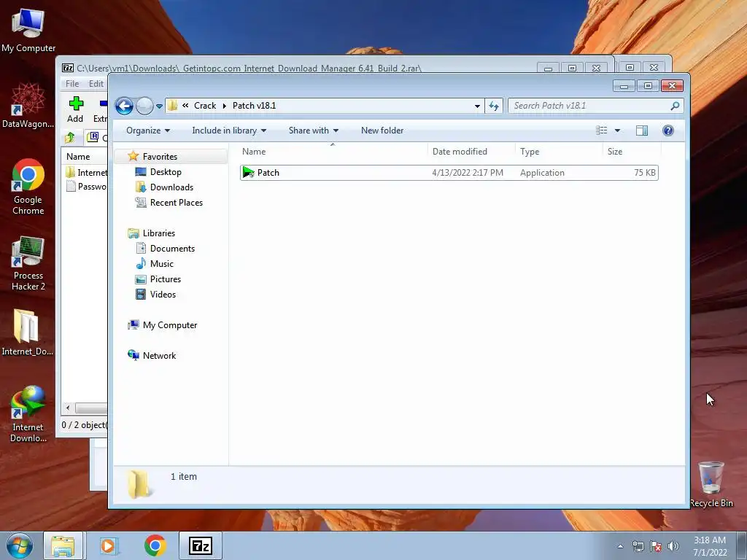This screenshot has width=747, height=560.
Task: Launch Internet Download Manager desktop shortcut
Action: (28, 414)
